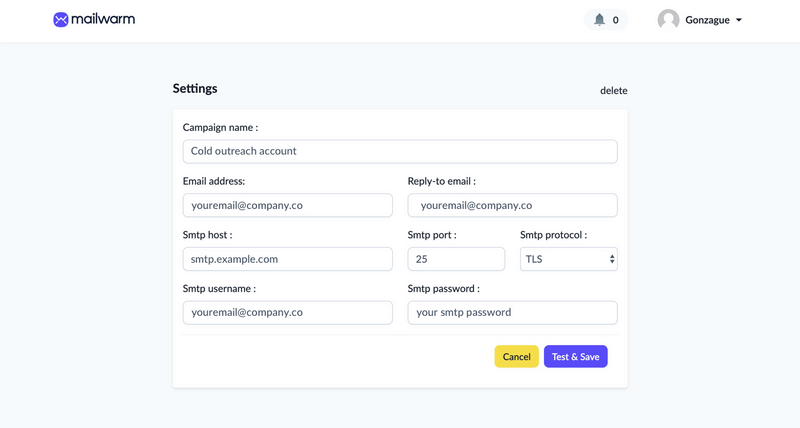Viewport: 800px width, 428px height.
Task: Click the Gonzague username label
Action: (x=707, y=20)
